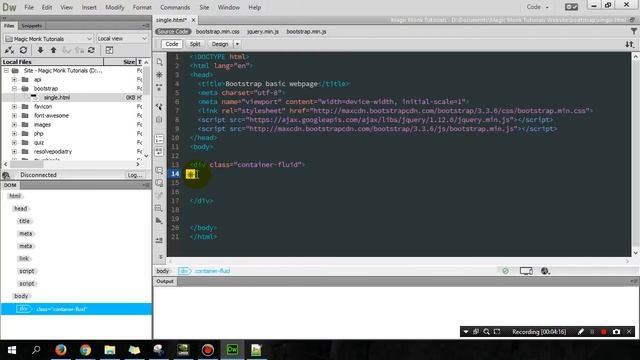The width and height of the screenshot is (640, 360).
Task: Select the link node in DOM panel
Action: 24,258
